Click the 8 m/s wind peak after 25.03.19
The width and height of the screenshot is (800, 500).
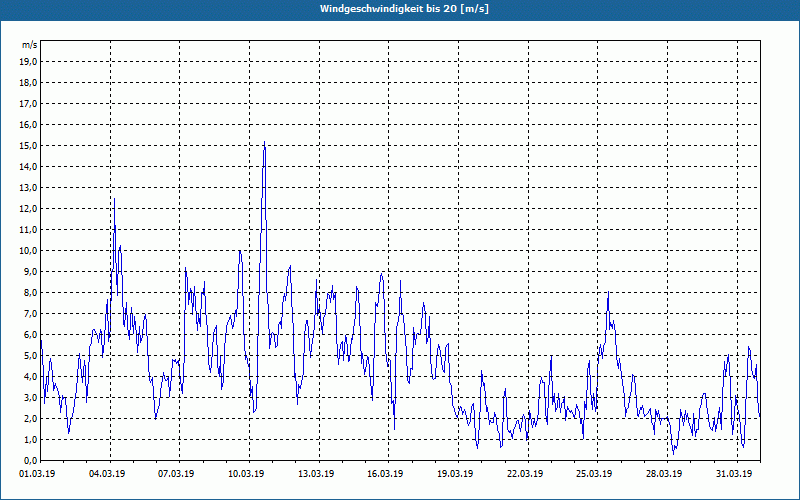pyautogui.click(x=608, y=292)
